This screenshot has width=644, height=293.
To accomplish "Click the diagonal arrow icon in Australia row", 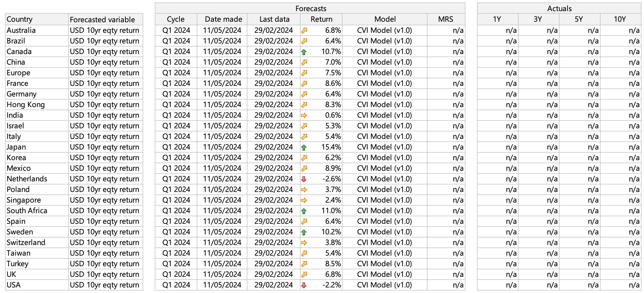I will pyautogui.click(x=304, y=31).
